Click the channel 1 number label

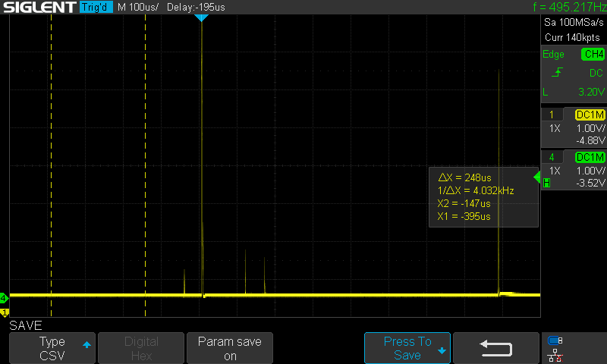pyautogui.click(x=552, y=115)
